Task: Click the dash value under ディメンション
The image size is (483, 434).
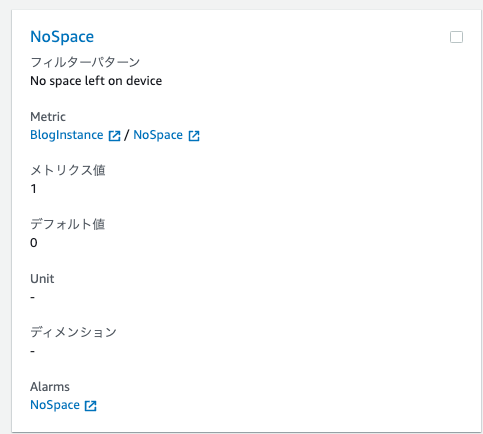Action: [32, 351]
